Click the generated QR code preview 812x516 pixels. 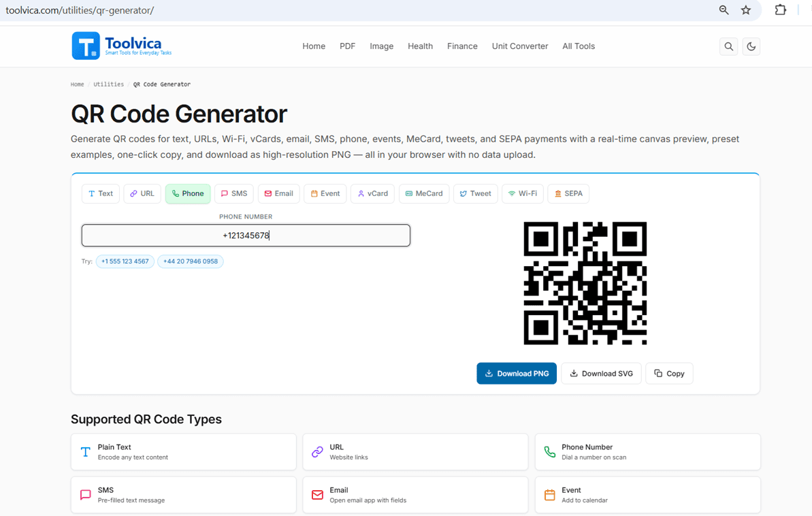585,283
